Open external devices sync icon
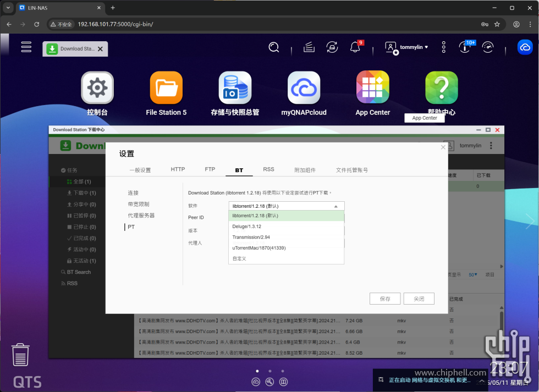Screen dimensions: 539x392 pyautogui.click(x=332, y=47)
